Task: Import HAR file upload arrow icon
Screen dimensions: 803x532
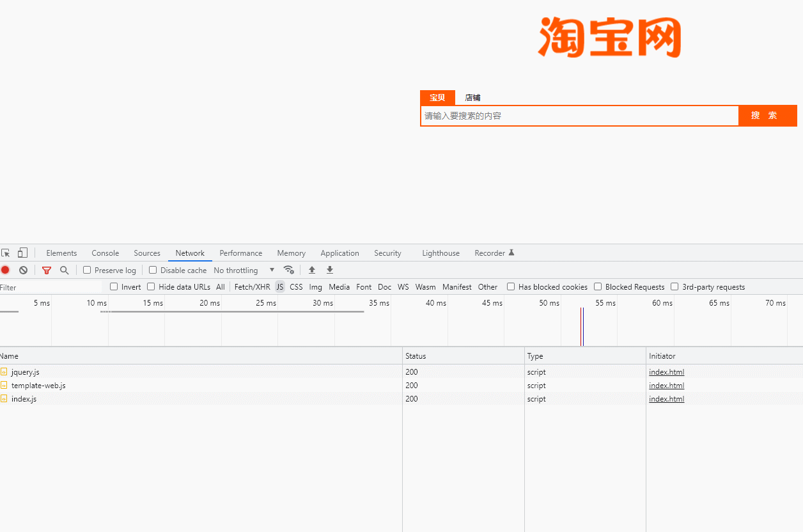Action: [312, 270]
